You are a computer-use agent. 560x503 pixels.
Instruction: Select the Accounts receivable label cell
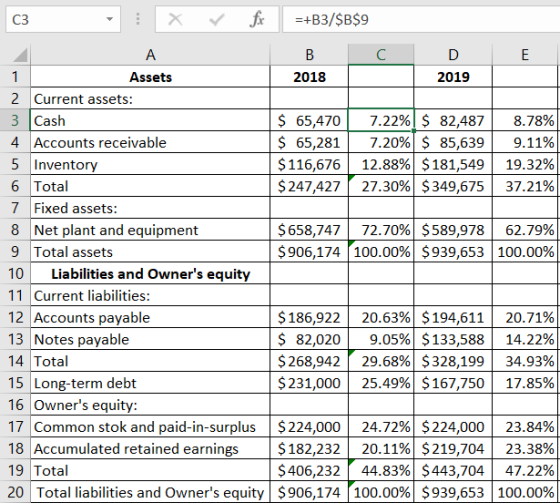pyautogui.click(x=150, y=142)
